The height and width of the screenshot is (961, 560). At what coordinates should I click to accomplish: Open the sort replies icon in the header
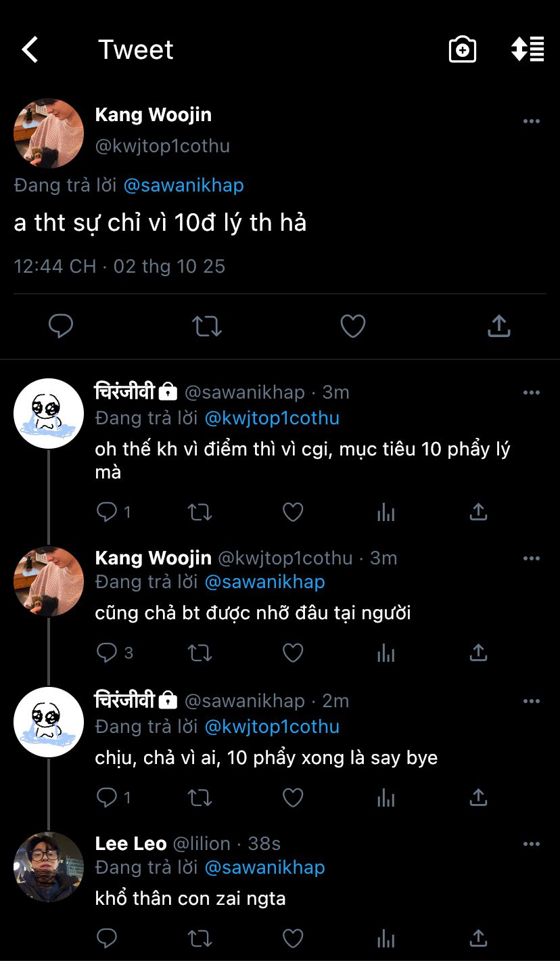528,50
